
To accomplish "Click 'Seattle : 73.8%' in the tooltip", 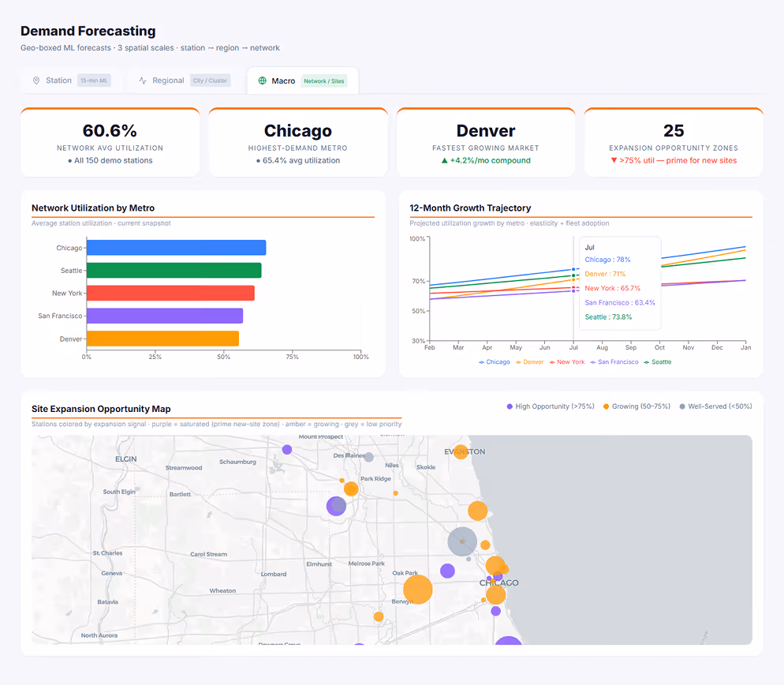I will tap(608, 316).
